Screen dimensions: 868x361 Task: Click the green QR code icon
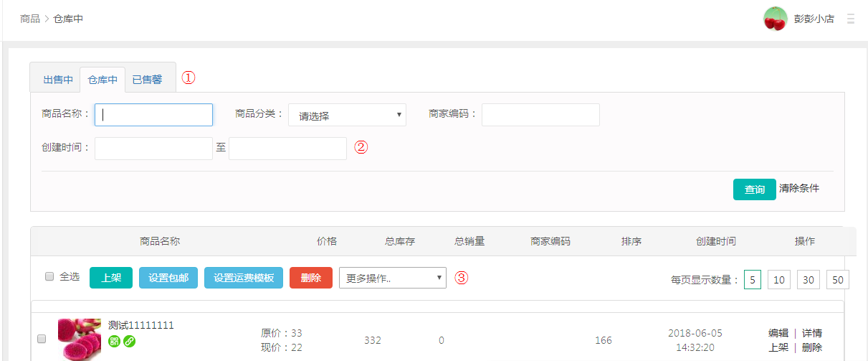tap(114, 341)
